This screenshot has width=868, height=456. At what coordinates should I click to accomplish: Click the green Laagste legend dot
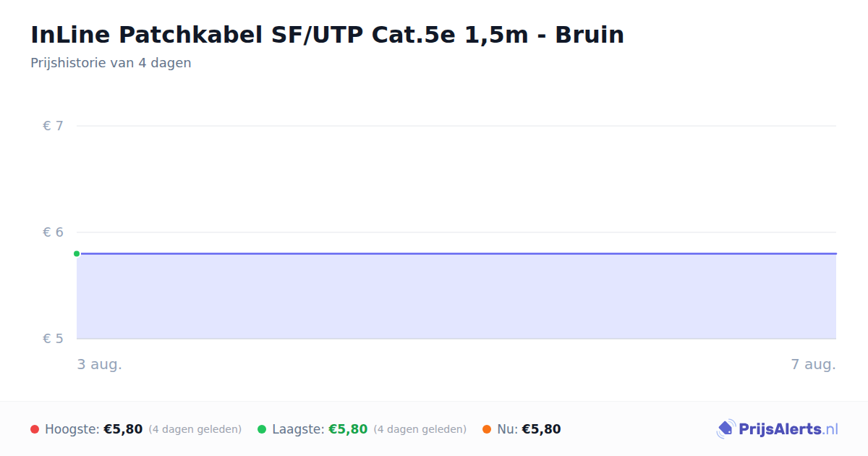pos(262,429)
